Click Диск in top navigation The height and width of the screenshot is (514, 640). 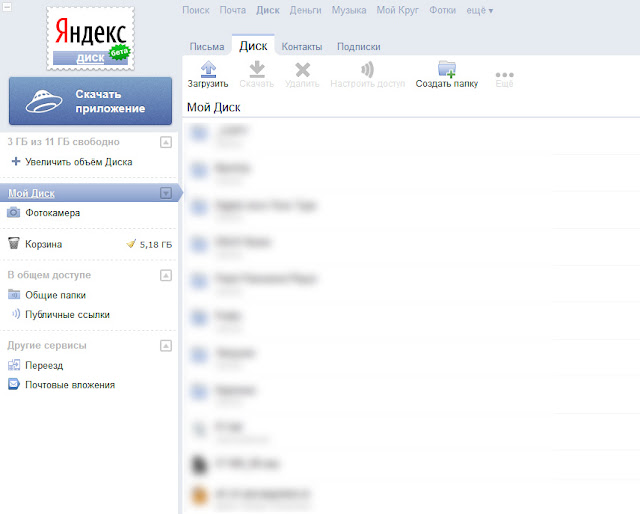(268, 10)
